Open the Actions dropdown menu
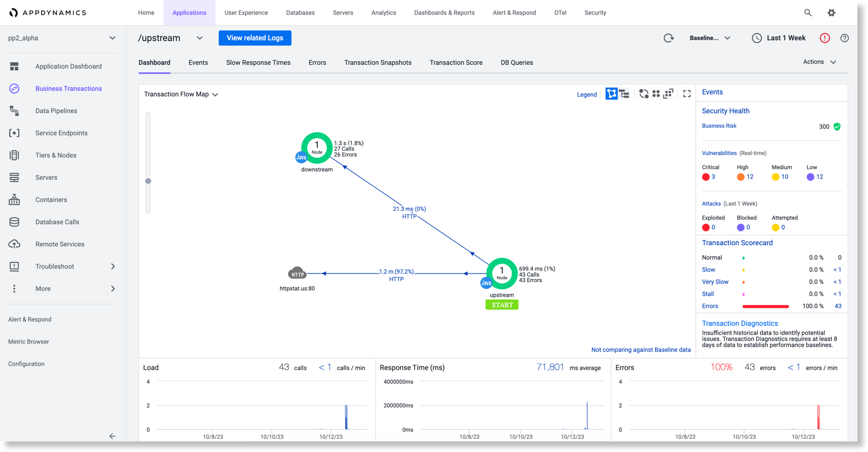 pyautogui.click(x=819, y=62)
